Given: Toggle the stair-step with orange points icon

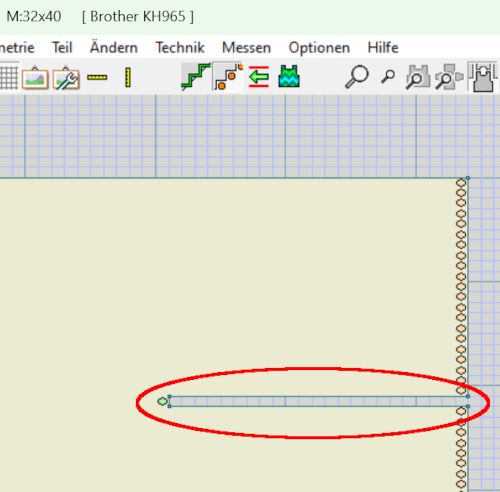Looking at the screenshot, I should coord(228,77).
